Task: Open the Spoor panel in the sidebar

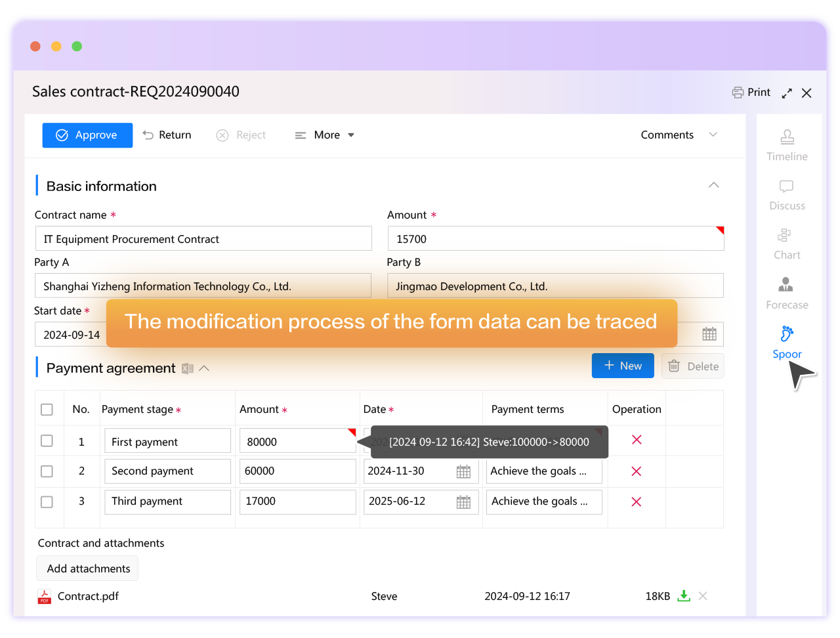Action: click(786, 341)
